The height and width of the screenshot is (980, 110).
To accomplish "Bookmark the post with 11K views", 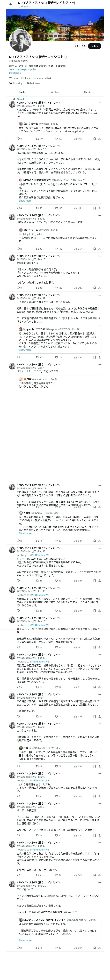I will click(94, 208).
